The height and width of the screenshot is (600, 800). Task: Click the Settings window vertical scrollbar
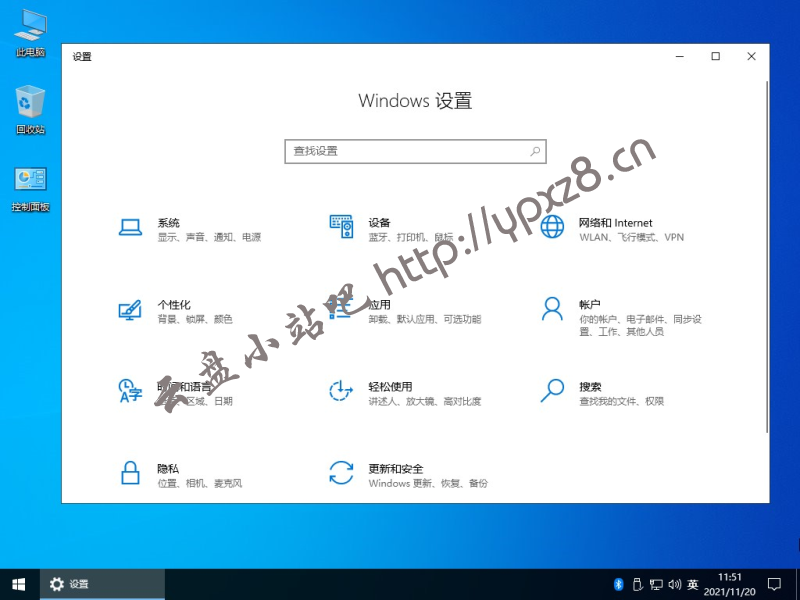767,258
